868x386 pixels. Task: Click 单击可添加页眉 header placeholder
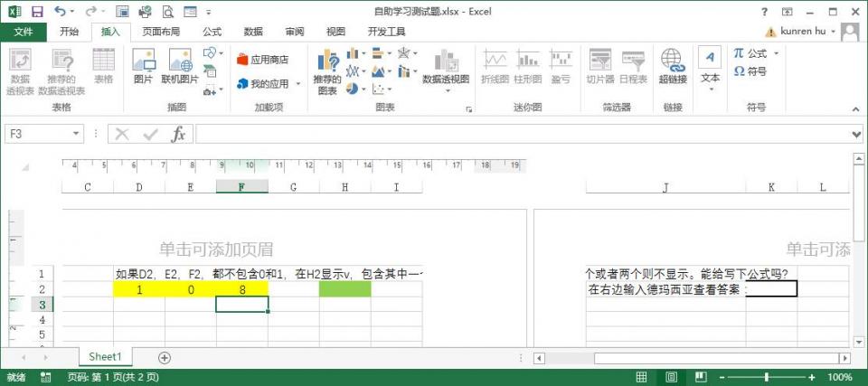tap(216, 249)
